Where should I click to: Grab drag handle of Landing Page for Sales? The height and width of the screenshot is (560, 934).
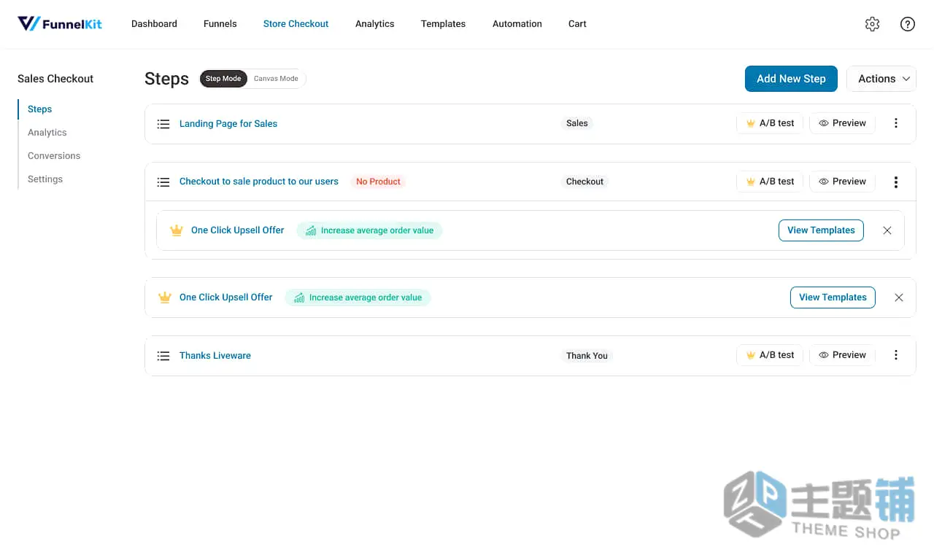pyautogui.click(x=163, y=124)
